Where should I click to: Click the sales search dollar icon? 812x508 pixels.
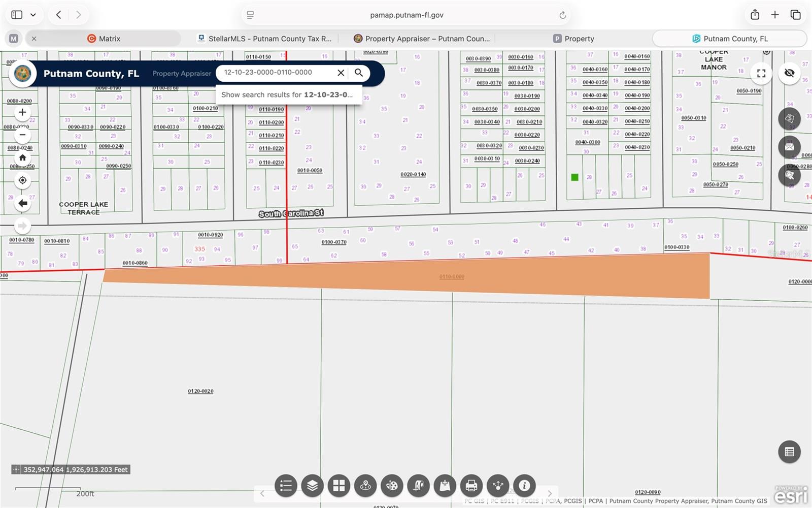(x=789, y=119)
